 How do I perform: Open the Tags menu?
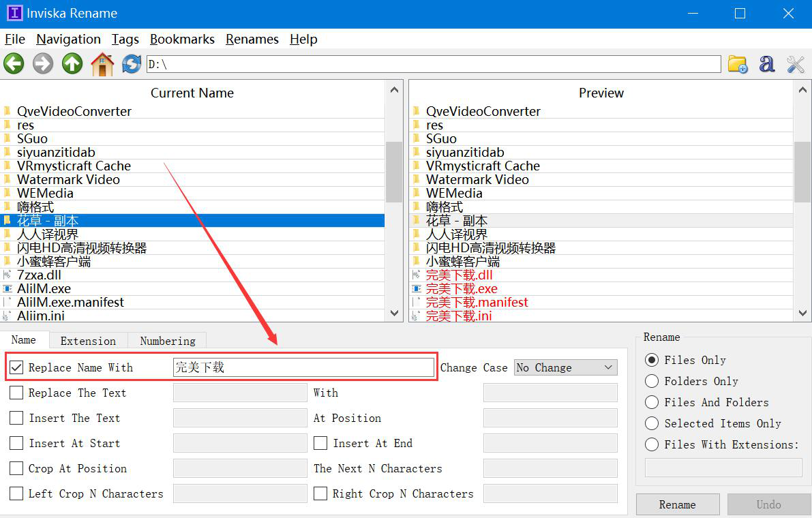pos(125,40)
